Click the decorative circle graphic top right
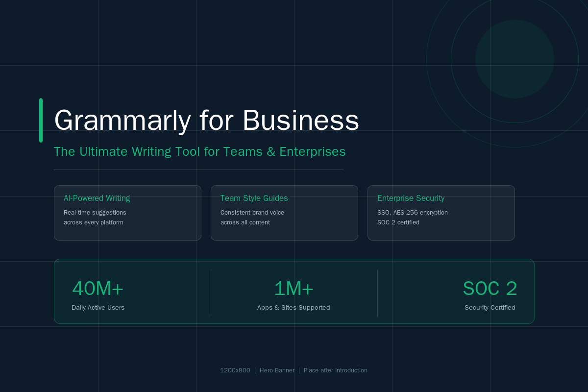 [x=514, y=59]
